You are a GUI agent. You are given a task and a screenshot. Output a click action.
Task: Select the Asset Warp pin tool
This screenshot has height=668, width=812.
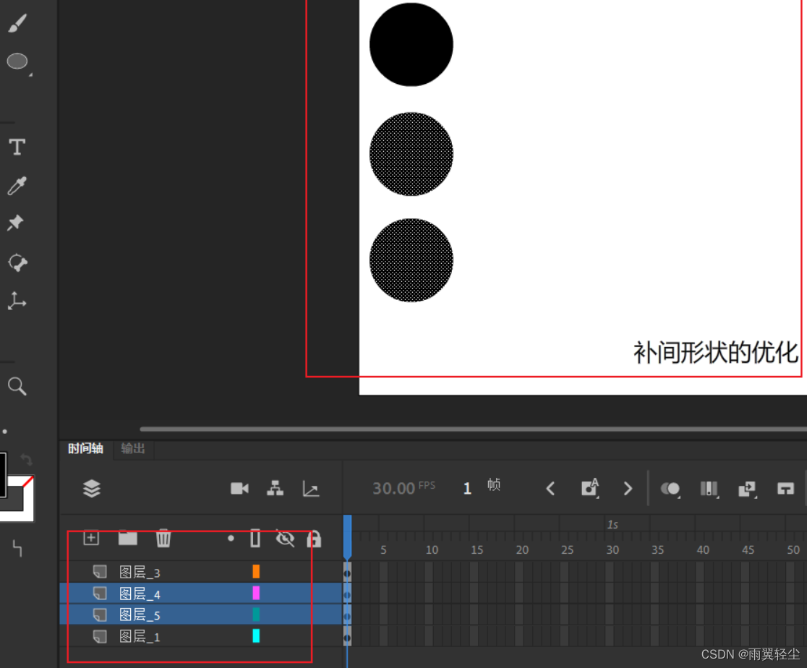point(15,223)
